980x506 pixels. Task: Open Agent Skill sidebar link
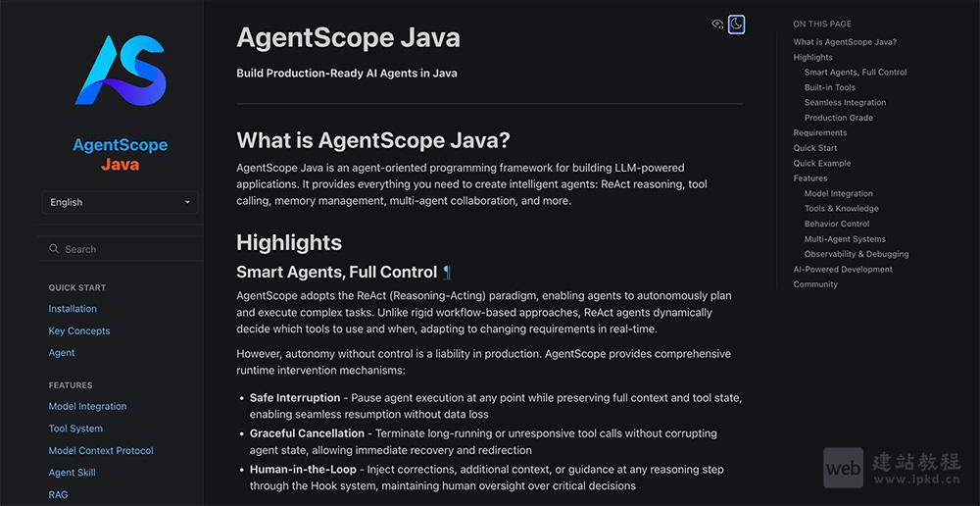(x=72, y=473)
